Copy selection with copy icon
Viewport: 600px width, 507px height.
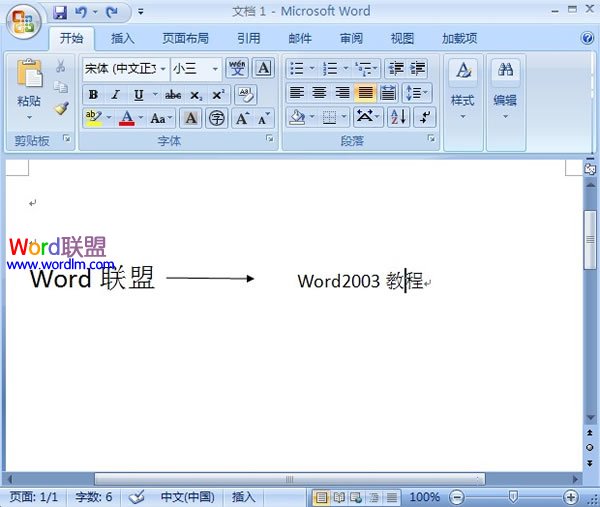pyautogui.click(x=60, y=87)
